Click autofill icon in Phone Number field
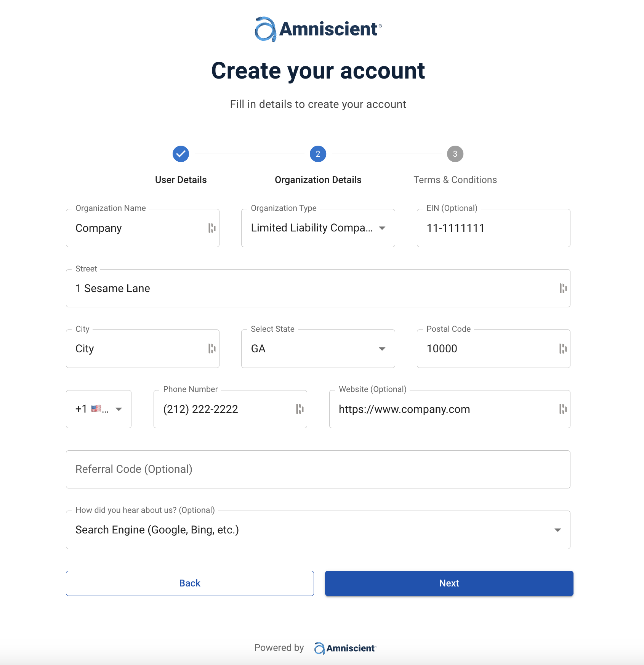644x665 pixels. pos(300,409)
